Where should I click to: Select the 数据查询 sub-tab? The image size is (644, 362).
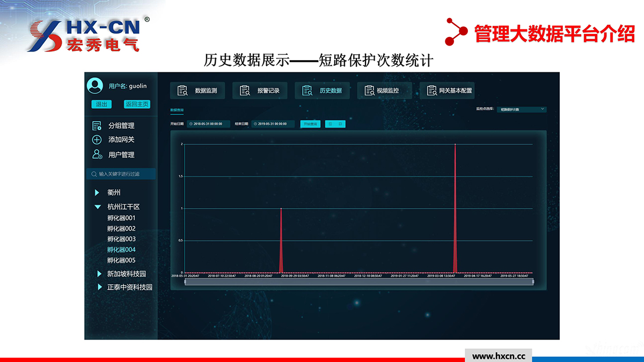click(x=177, y=110)
